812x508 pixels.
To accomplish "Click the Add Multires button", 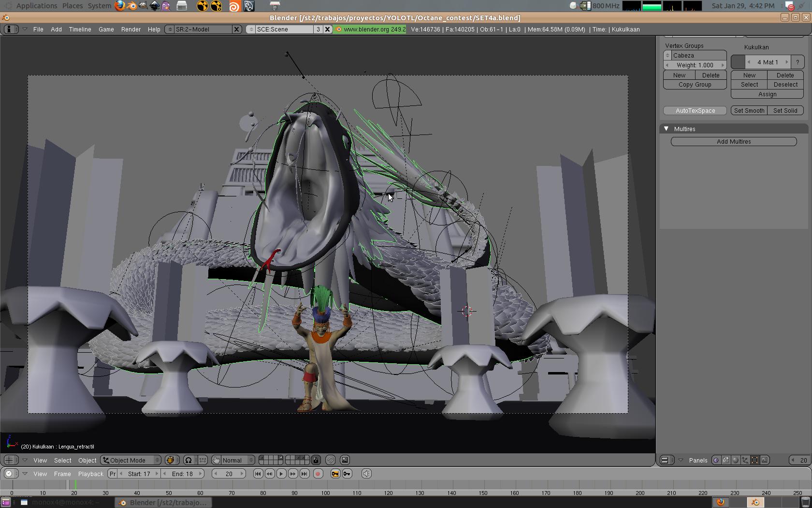I will [733, 142].
